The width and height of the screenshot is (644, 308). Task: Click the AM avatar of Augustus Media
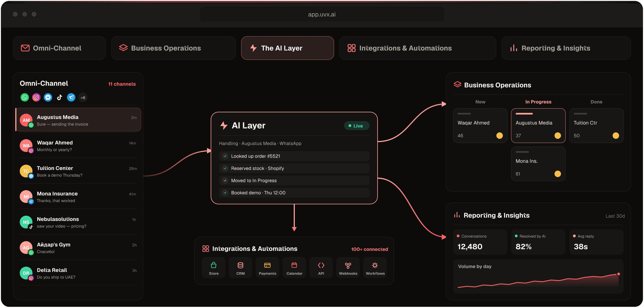tap(26, 120)
